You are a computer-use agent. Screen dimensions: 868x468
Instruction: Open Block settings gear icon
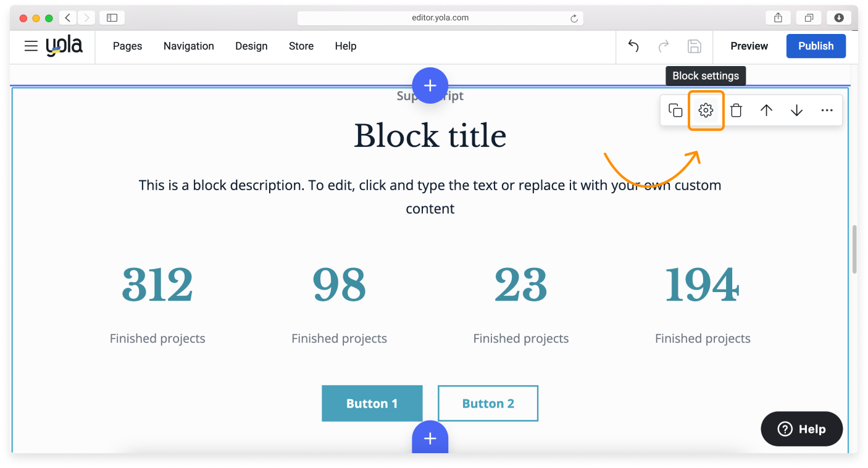click(706, 111)
